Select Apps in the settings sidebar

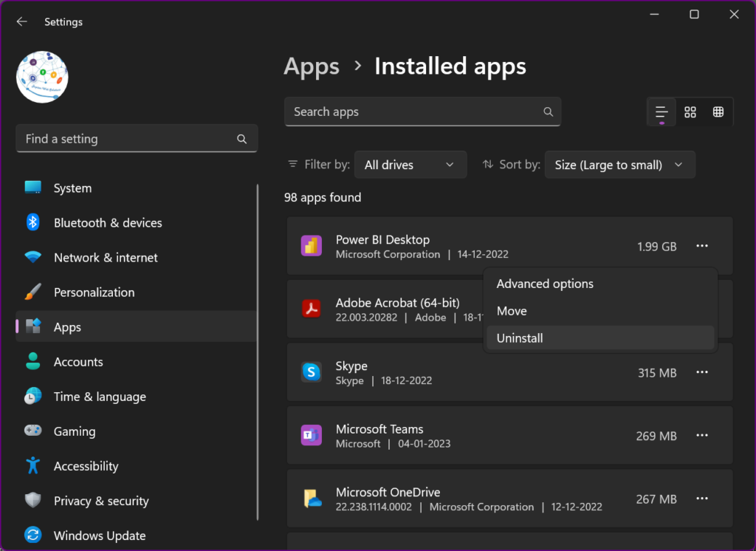pyautogui.click(x=137, y=326)
